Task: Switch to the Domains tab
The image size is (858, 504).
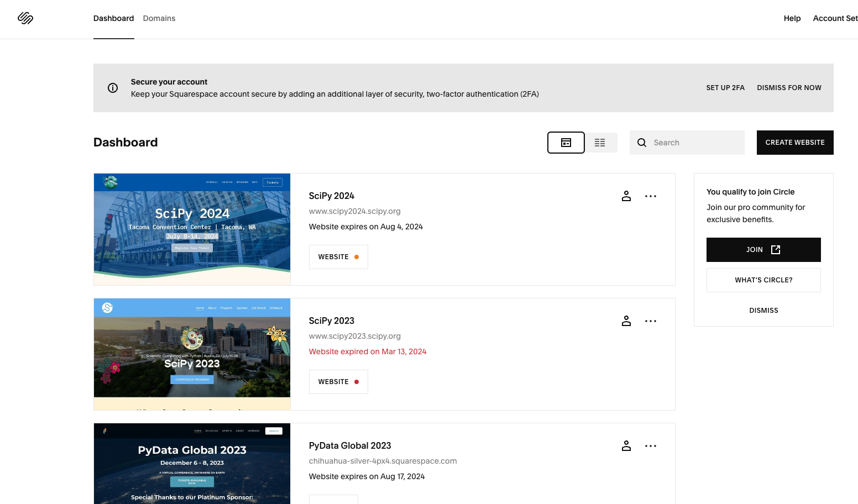Action: point(159,18)
